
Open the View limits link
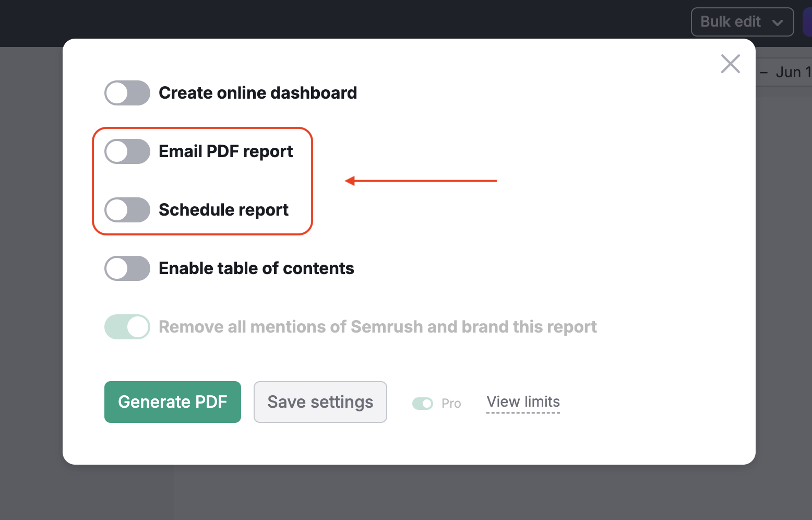(x=522, y=401)
